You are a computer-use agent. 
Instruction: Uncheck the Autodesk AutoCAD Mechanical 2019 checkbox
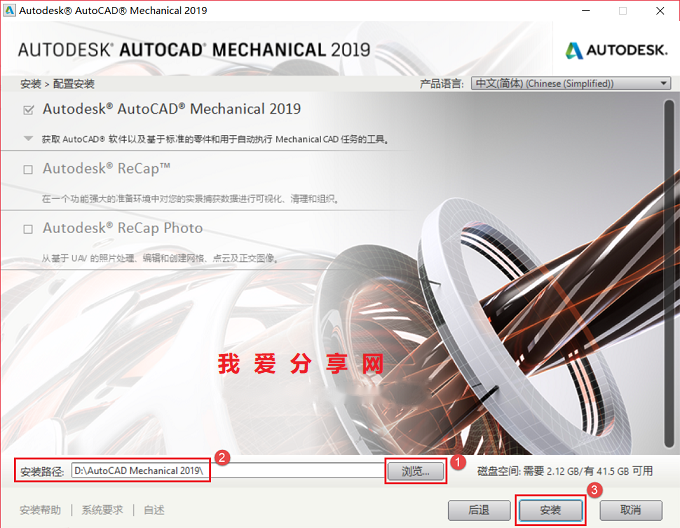pos(28,110)
